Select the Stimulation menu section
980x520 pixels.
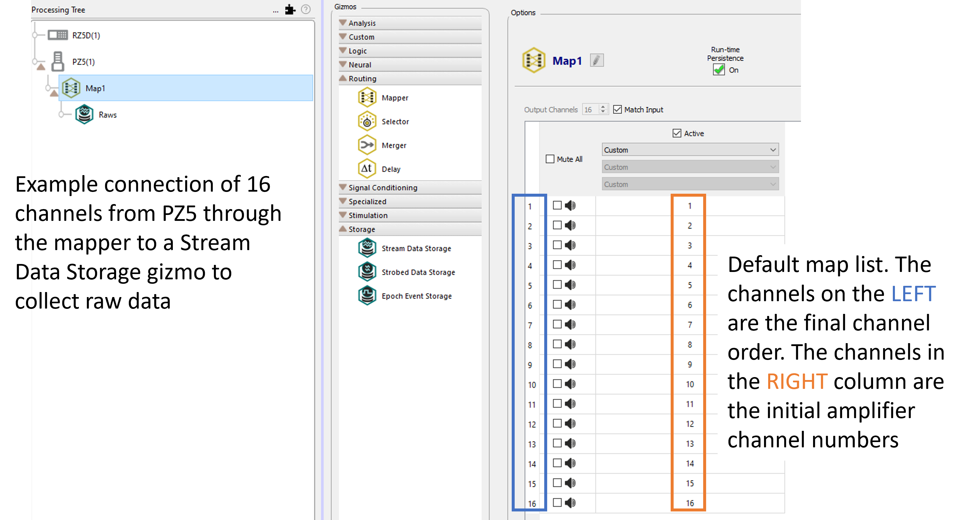pyautogui.click(x=368, y=215)
